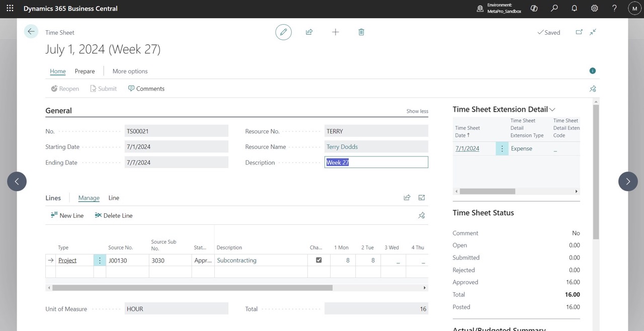Image resolution: width=644 pixels, height=331 pixels.
Task: Open the Terry Dodds resource link
Action: 342,147
